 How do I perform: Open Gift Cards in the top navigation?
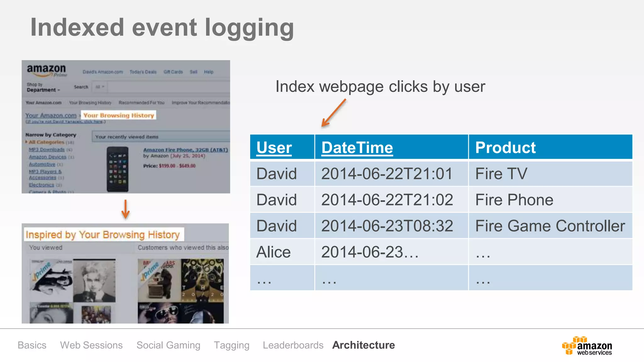pyautogui.click(x=173, y=72)
